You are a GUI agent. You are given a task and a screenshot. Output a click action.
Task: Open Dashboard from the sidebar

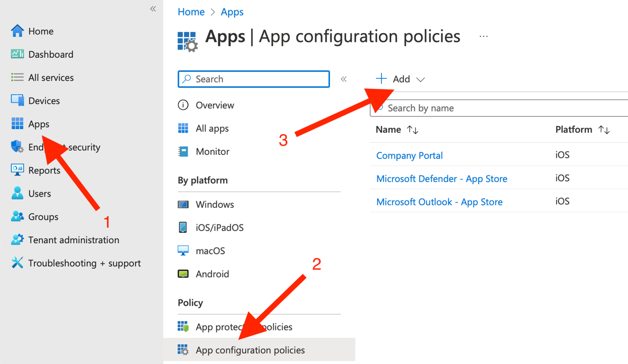pyautogui.click(x=51, y=55)
